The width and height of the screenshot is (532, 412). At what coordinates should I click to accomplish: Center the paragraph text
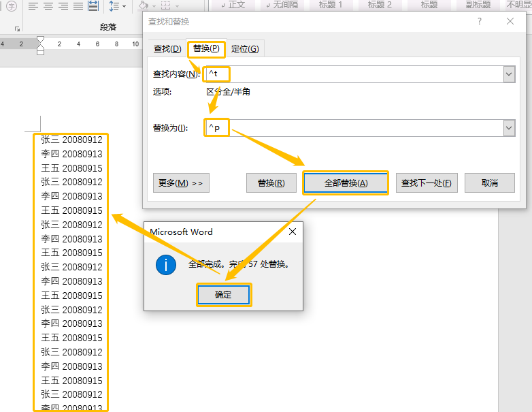(x=48, y=5)
